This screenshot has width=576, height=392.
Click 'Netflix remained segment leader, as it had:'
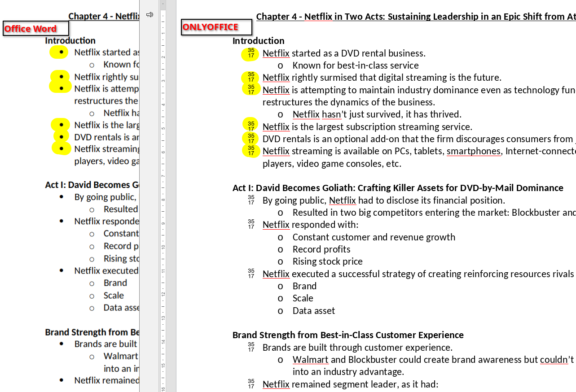[x=350, y=384]
